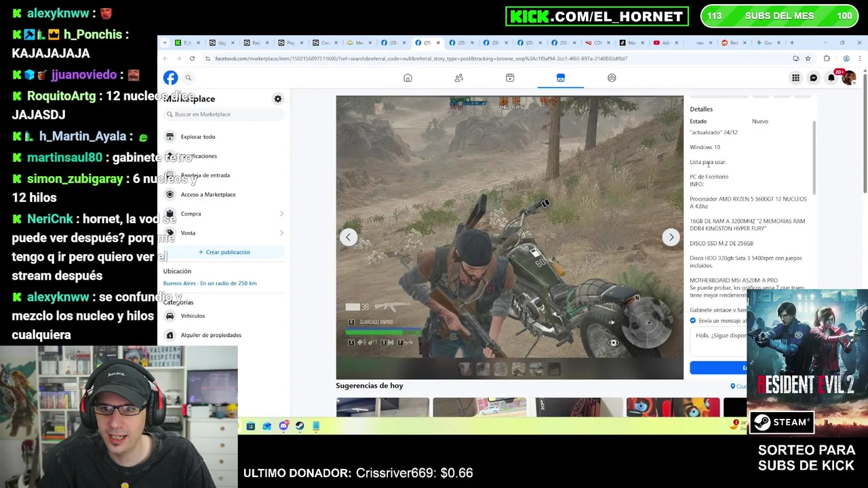
Task: Switch to the Kick El_h browser tab
Action: pos(187,43)
